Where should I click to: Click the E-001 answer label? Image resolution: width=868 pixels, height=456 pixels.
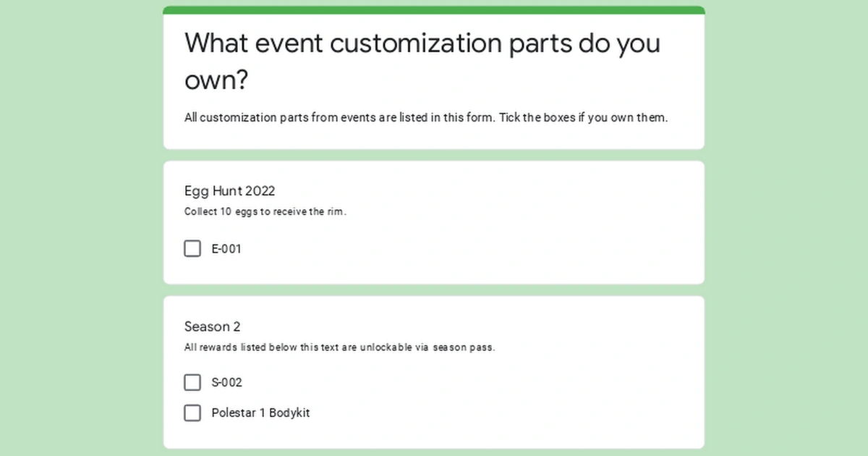pos(226,248)
